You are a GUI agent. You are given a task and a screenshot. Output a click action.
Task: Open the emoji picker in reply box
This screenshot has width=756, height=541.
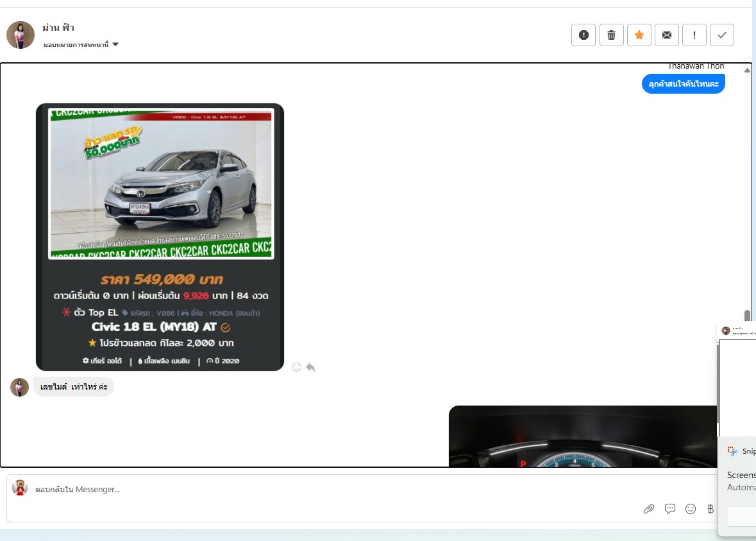point(691,509)
